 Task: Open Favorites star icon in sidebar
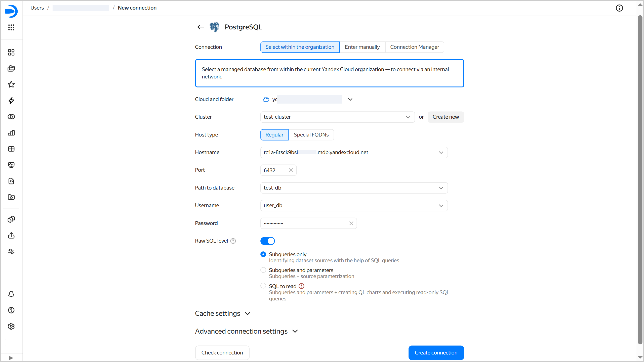click(x=11, y=84)
